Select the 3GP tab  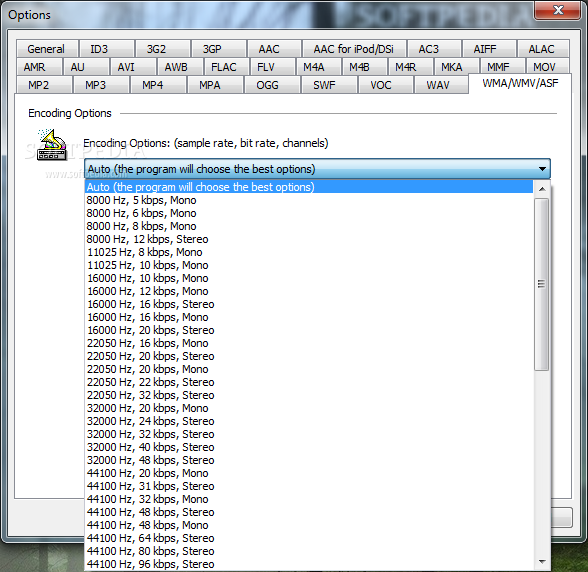point(218,49)
